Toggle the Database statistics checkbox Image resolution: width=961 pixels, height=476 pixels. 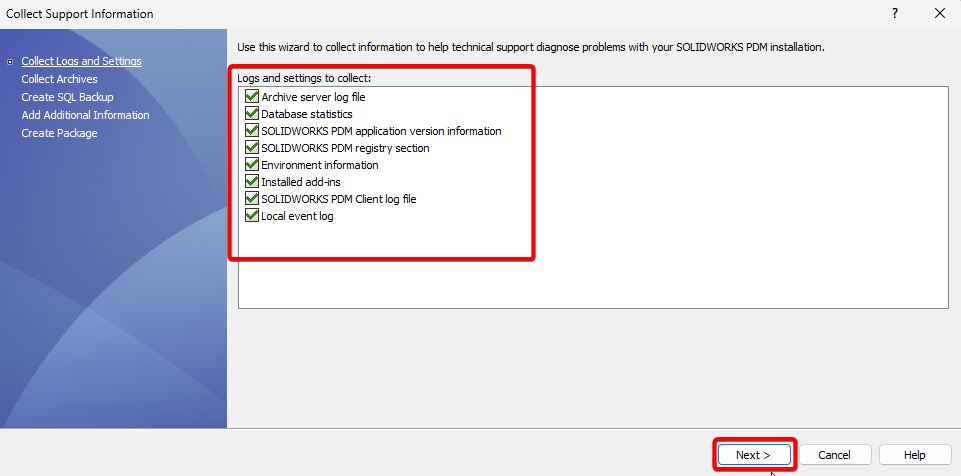(x=251, y=114)
